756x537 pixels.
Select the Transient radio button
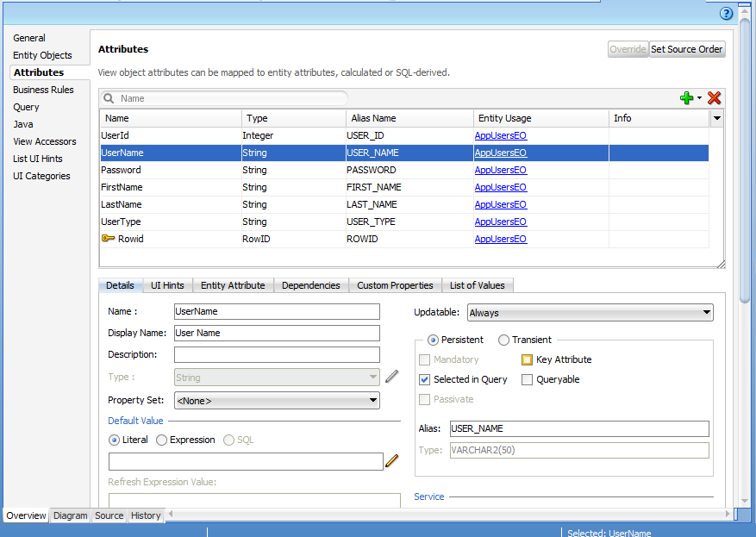coord(504,340)
